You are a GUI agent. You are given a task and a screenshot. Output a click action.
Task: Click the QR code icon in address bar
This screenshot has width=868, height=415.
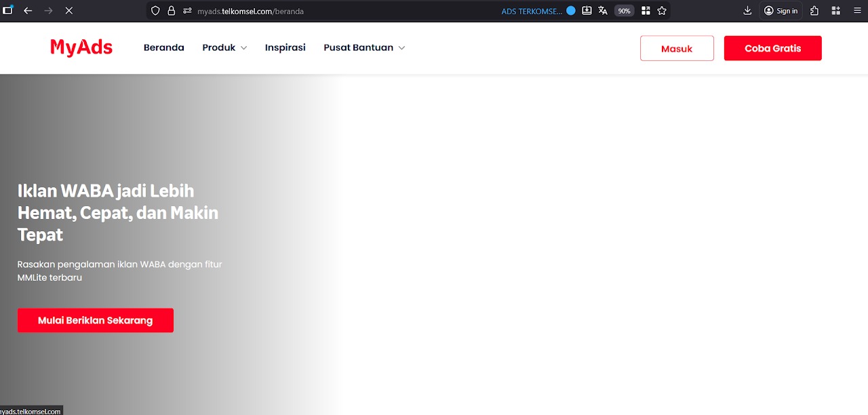click(x=646, y=11)
